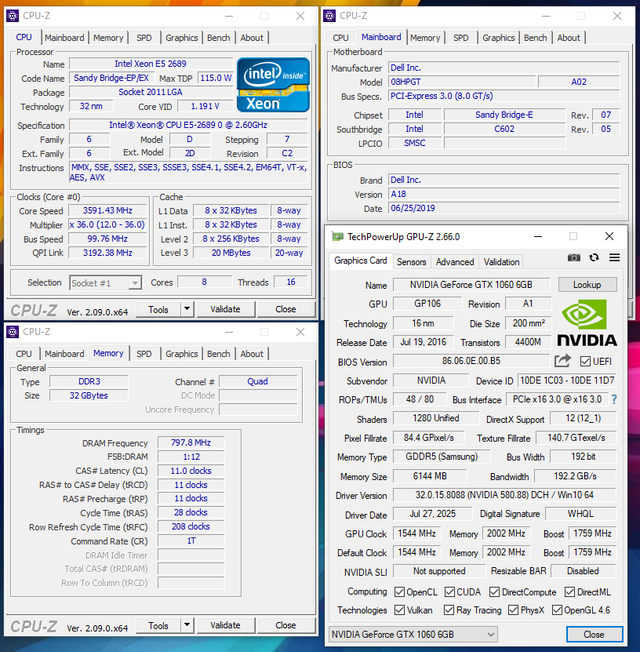Switch to CPU tab in Memory window
The image size is (640, 652).
tap(24, 354)
